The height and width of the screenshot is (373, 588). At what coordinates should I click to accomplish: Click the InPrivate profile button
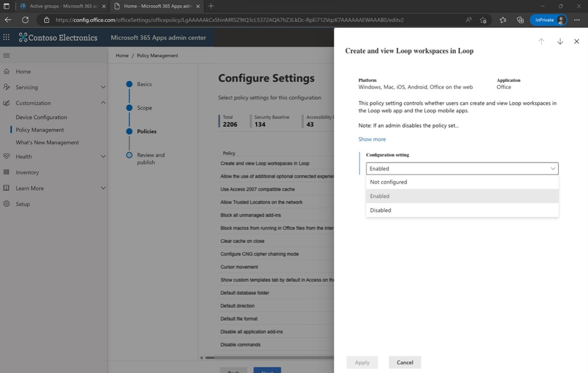click(x=549, y=20)
